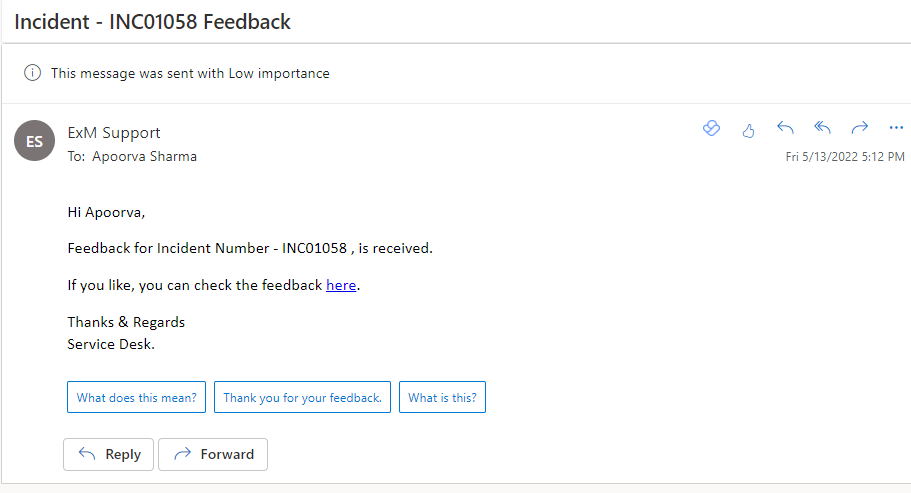Image resolution: width=911 pixels, height=493 pixels.
Task: Open the More actions ellipsis menu
Action: click(896, 128)
